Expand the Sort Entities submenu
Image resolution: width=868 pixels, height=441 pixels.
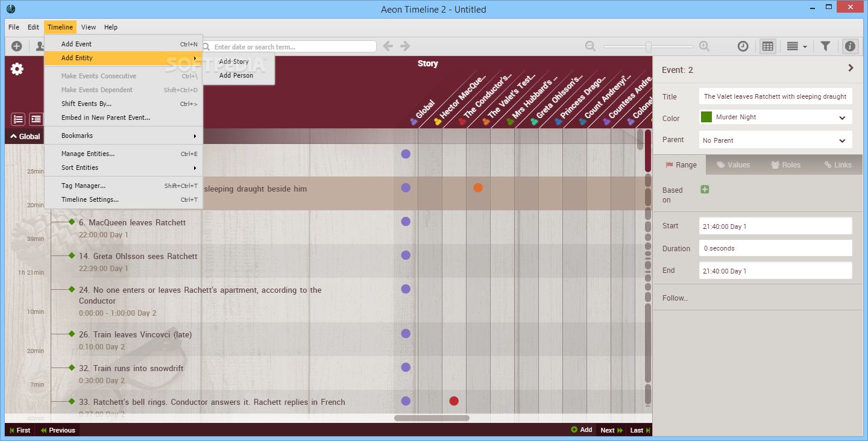(124, 167)
